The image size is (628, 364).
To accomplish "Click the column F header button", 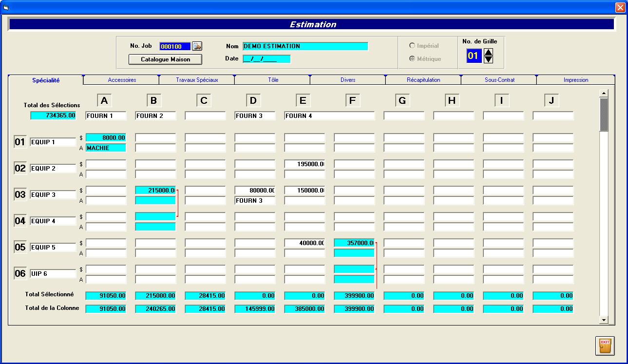I will tap(352, 101).
